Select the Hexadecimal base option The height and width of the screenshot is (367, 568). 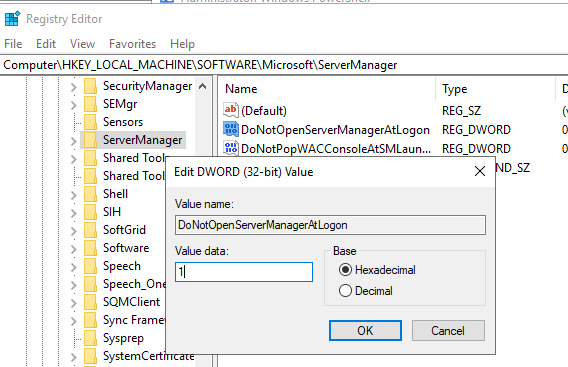pos(377,270)
